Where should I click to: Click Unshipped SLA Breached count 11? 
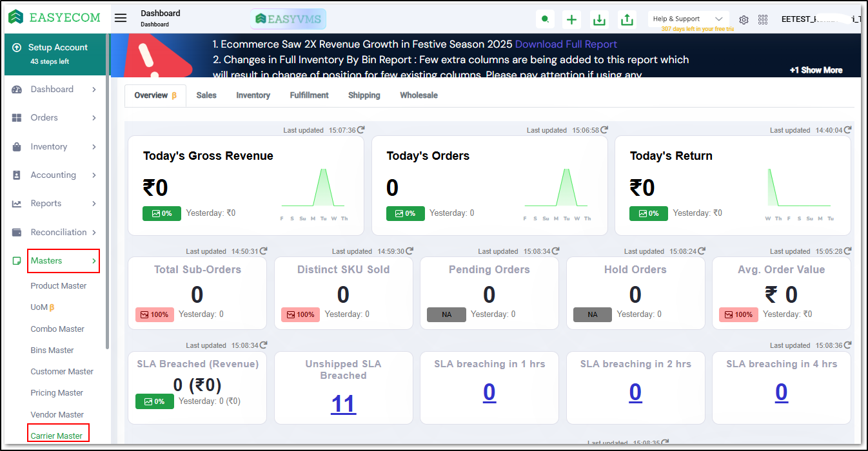pos(343,404)
